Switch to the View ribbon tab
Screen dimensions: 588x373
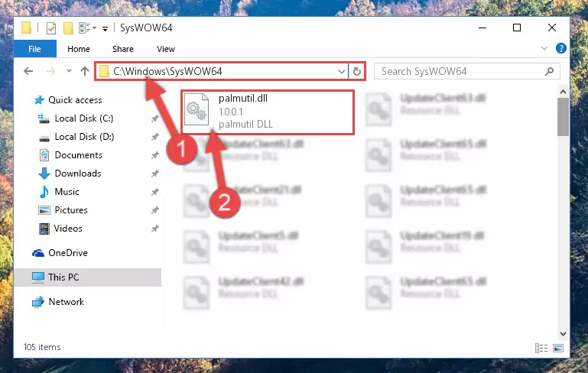(x=166, y=49)
